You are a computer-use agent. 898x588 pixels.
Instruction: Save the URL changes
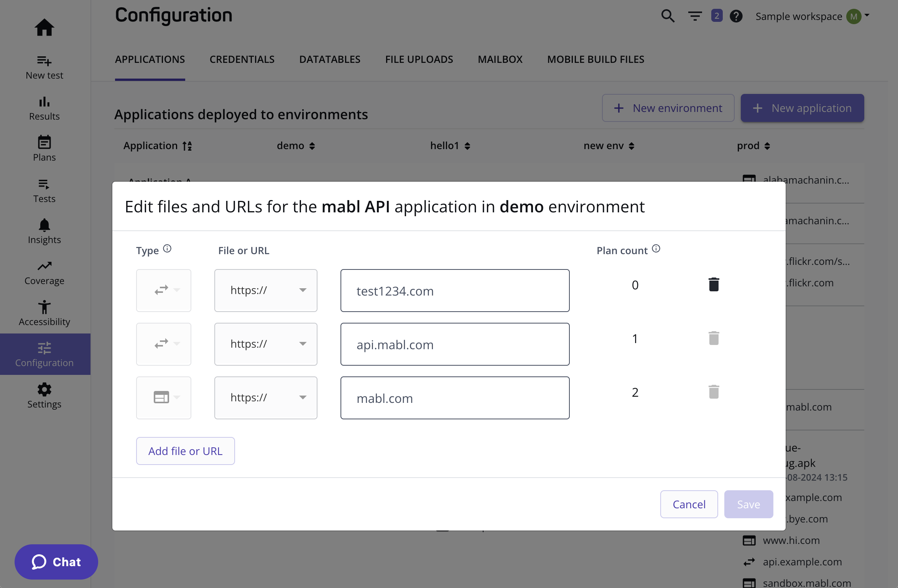pyautogui.click(x=748, y=504)
